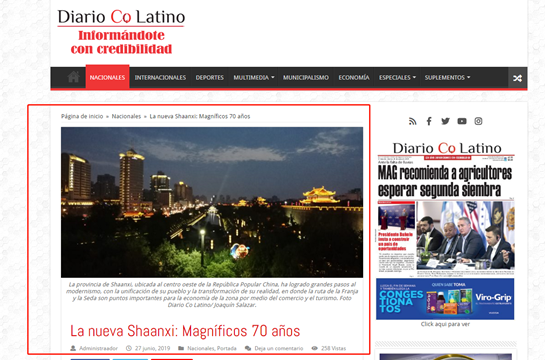
Task: Click the Página de inicio breadcrumb link
Action: pyautogui.click(x=82, y=116)
